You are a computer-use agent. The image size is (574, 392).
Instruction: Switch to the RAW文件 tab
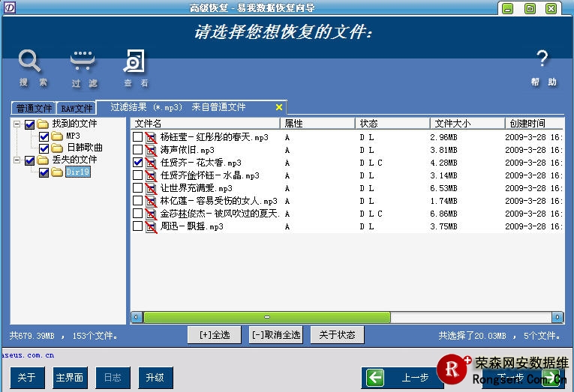(x=77, y=109)
